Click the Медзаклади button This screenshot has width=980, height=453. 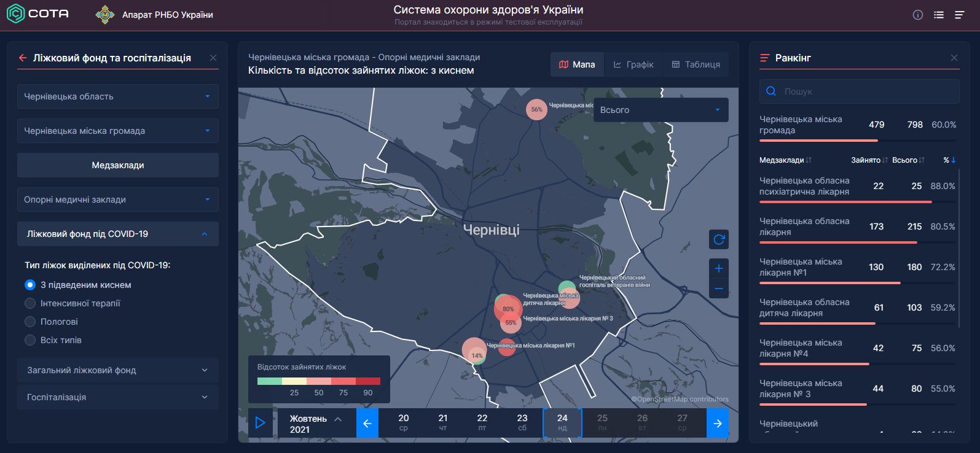click(x=118, y=165)
